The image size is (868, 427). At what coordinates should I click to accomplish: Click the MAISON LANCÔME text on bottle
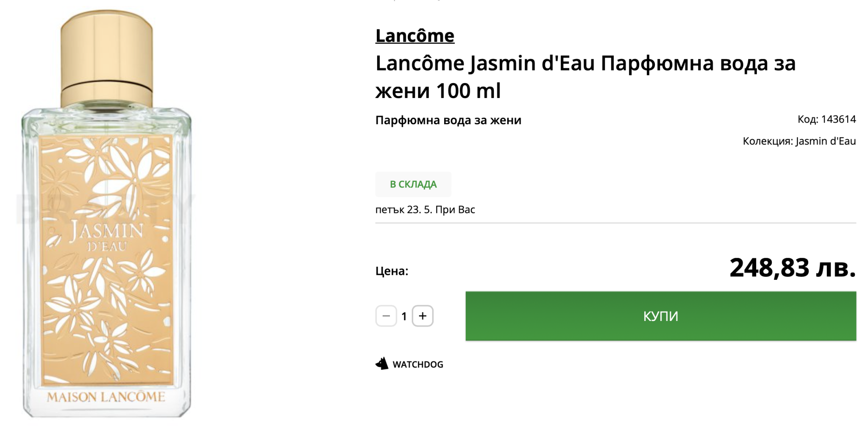point(106,397)
